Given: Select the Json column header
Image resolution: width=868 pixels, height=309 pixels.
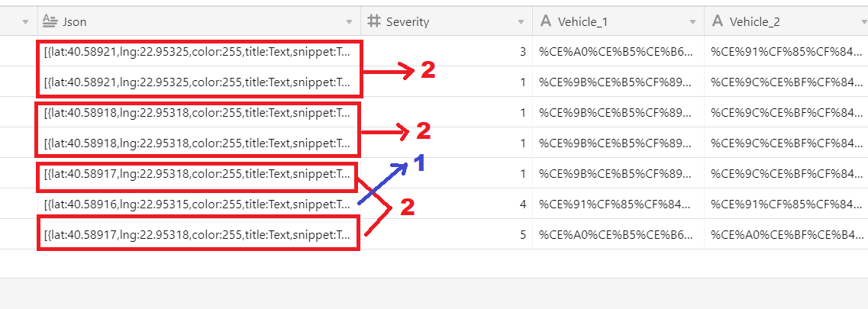Looking at the screenshot, I should (199, 21).
